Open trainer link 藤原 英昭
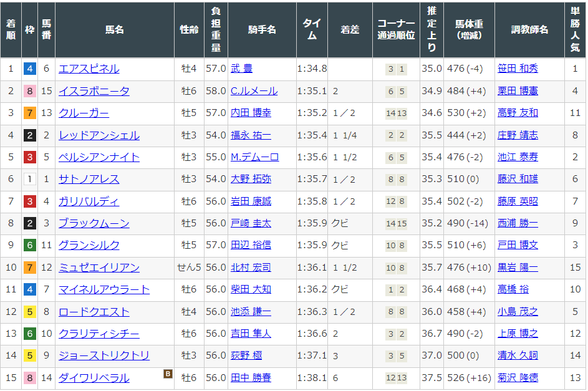Viewport: 588px width, 391px height. pos(518,201)
